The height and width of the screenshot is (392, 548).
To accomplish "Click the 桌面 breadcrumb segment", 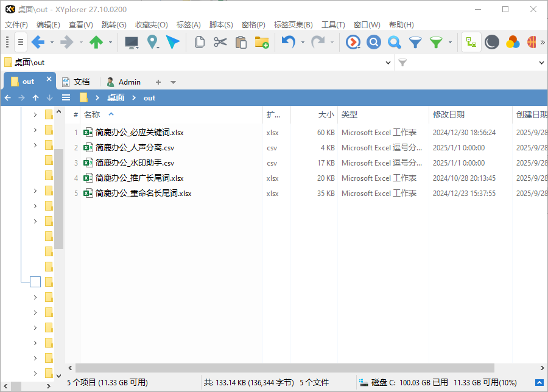I will coord(116,97).
